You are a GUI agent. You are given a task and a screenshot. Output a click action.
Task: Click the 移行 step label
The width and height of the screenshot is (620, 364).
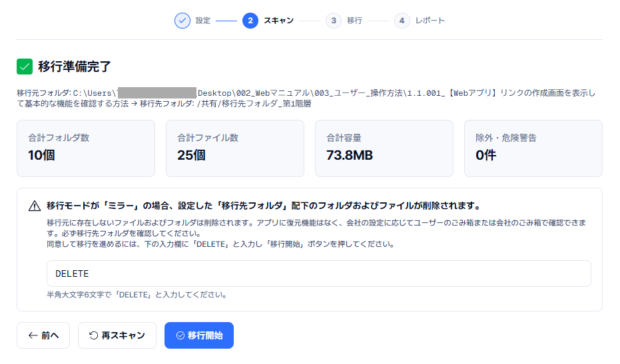354,21
